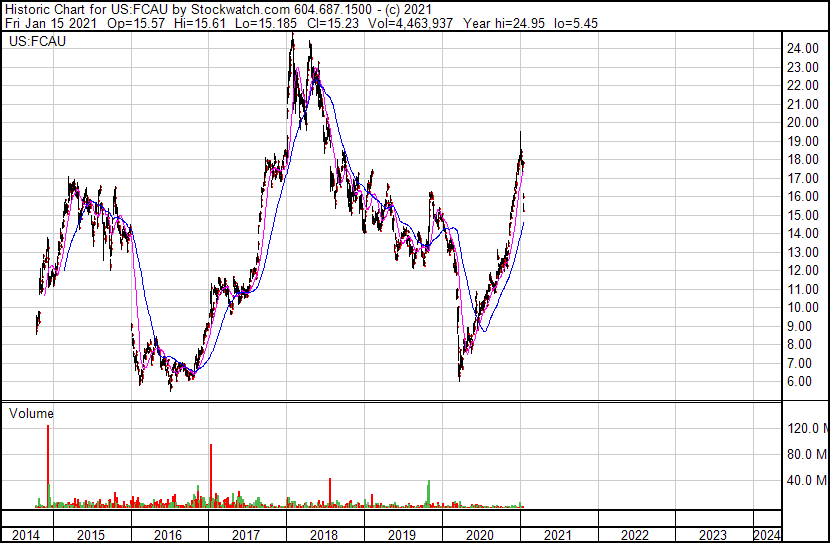Select the 2014 year label
This screenshot has height=543, width=830.
(25, 535)
